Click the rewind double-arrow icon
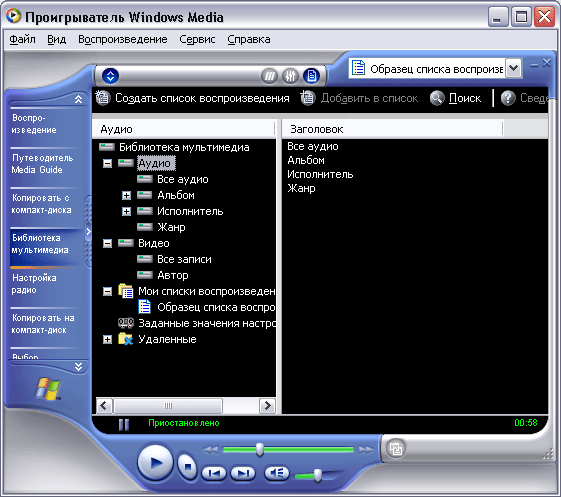This screenshot has height=497, width=561. pyautogui.click(x=211, y=449)
